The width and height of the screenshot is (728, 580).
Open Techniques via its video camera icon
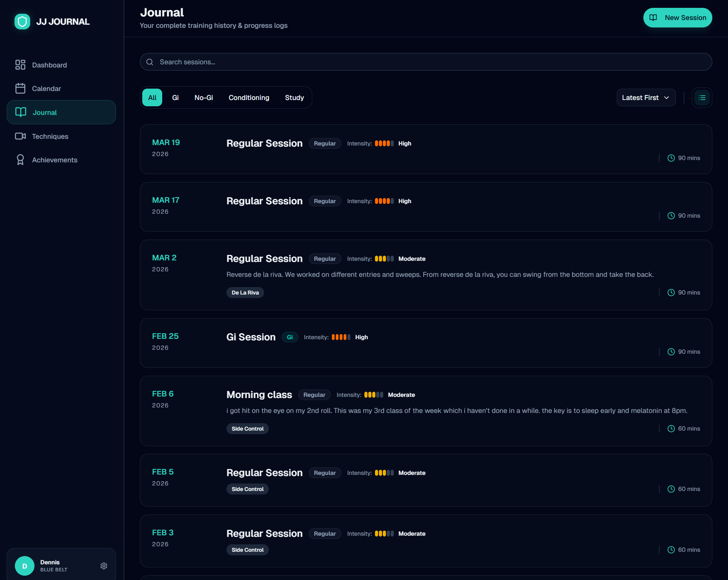coord(20,136)
